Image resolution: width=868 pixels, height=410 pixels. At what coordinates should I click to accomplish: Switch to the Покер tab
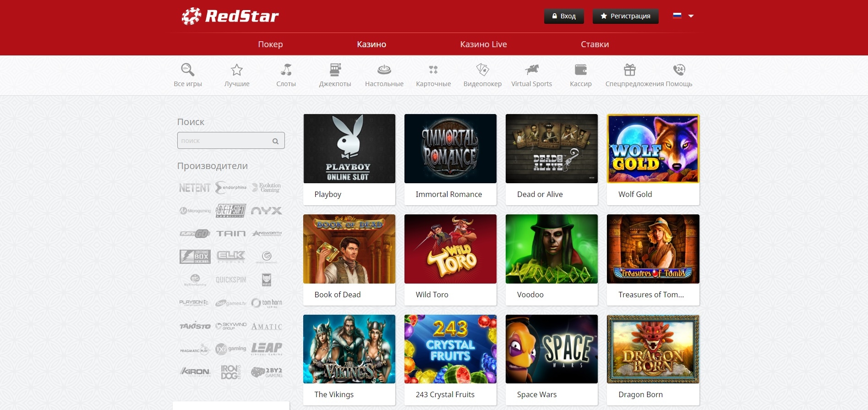tap(270, 44)
